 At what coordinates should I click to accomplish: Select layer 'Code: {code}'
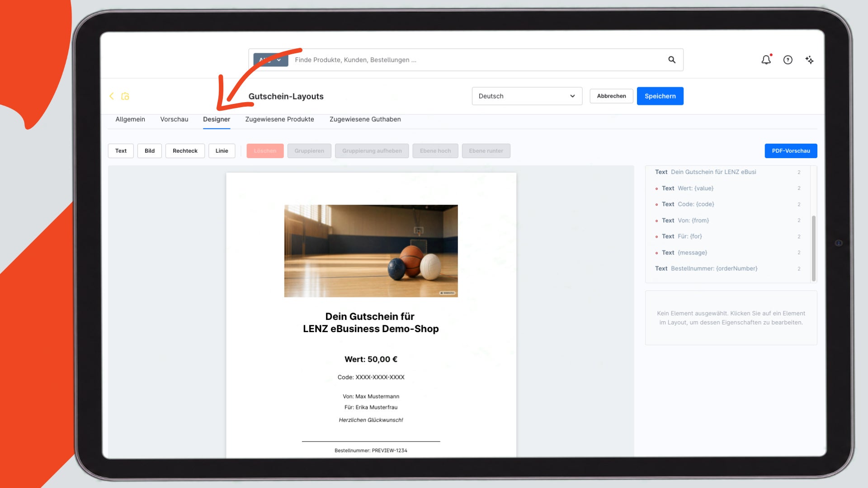(x=728, y=204)
